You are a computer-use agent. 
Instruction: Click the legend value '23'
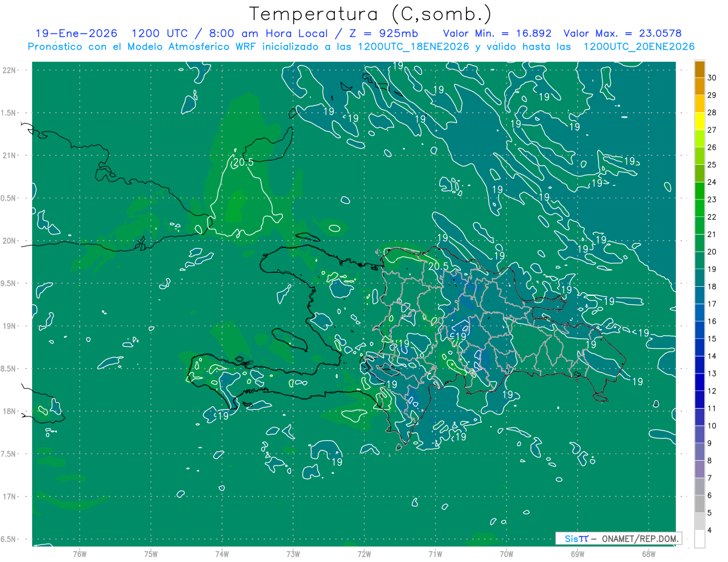coord(712,199)
